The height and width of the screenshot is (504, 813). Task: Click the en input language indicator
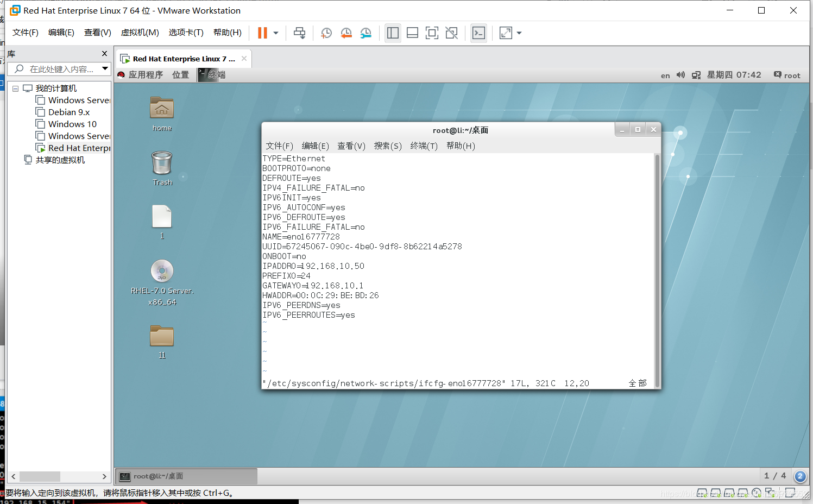665,75
